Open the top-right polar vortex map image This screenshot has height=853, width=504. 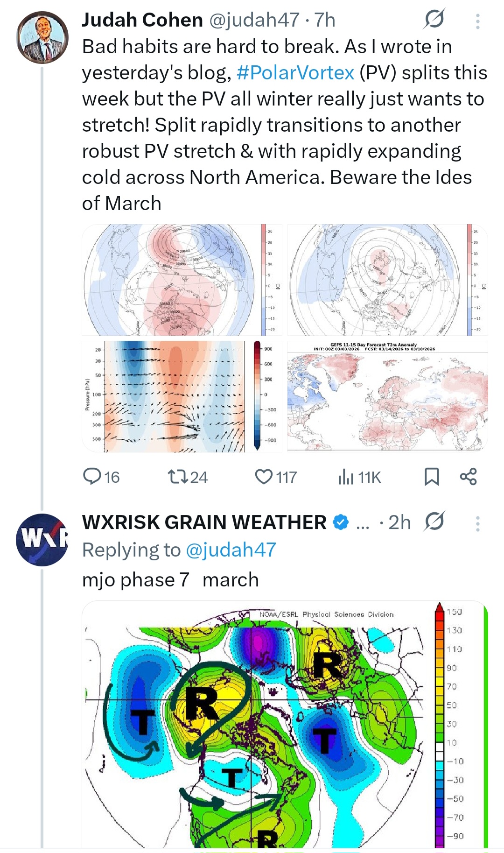pos(387,280)
